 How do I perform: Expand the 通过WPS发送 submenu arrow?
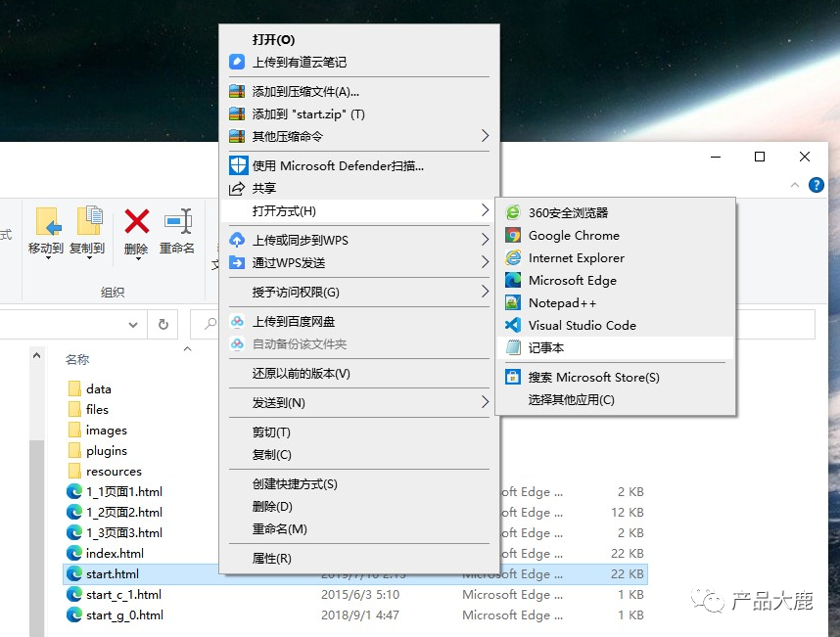coord(485,262)
